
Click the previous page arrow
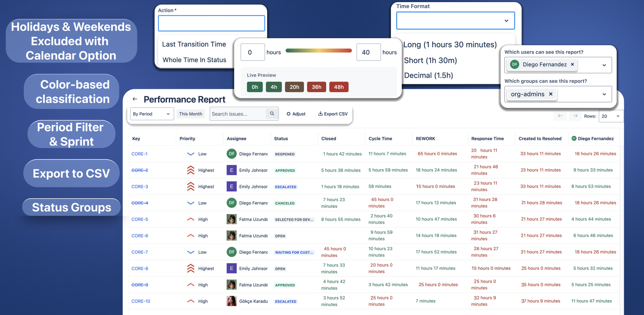click(560, 116)
